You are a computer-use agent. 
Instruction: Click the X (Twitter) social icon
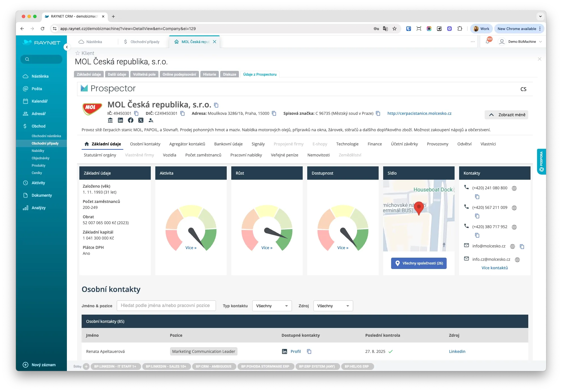(141, 120)
